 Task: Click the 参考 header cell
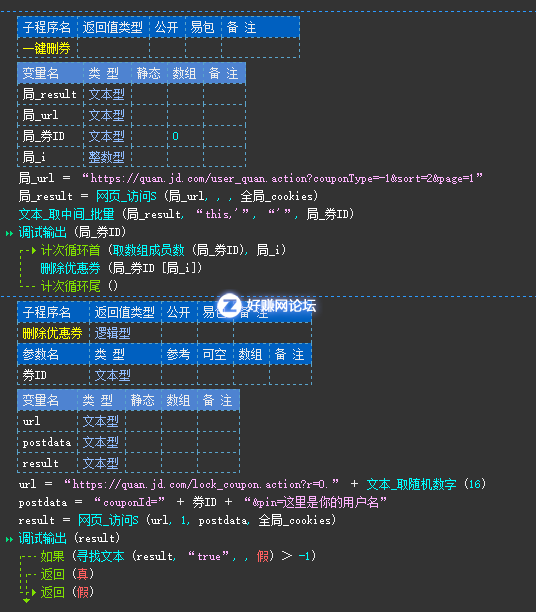pos(178,354)
